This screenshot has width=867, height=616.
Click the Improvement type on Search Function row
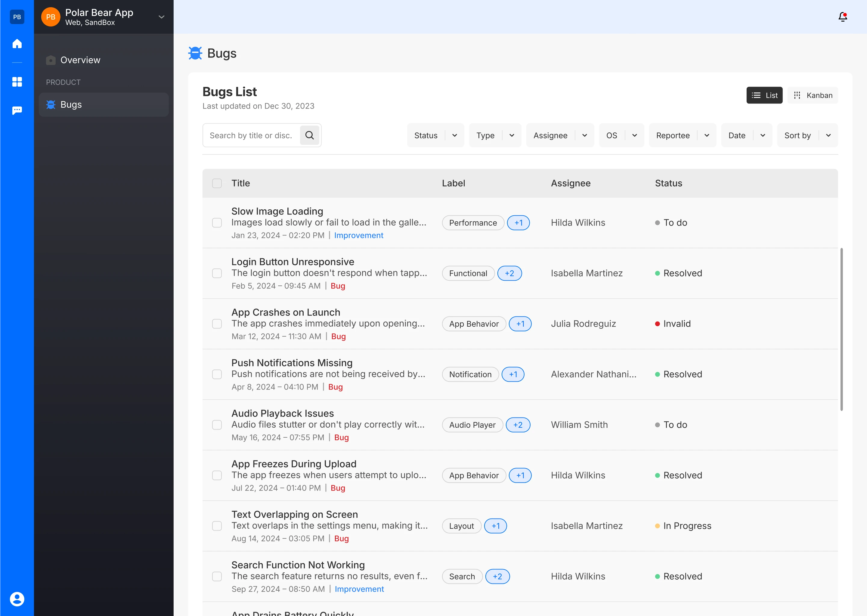tap(359, 589)
